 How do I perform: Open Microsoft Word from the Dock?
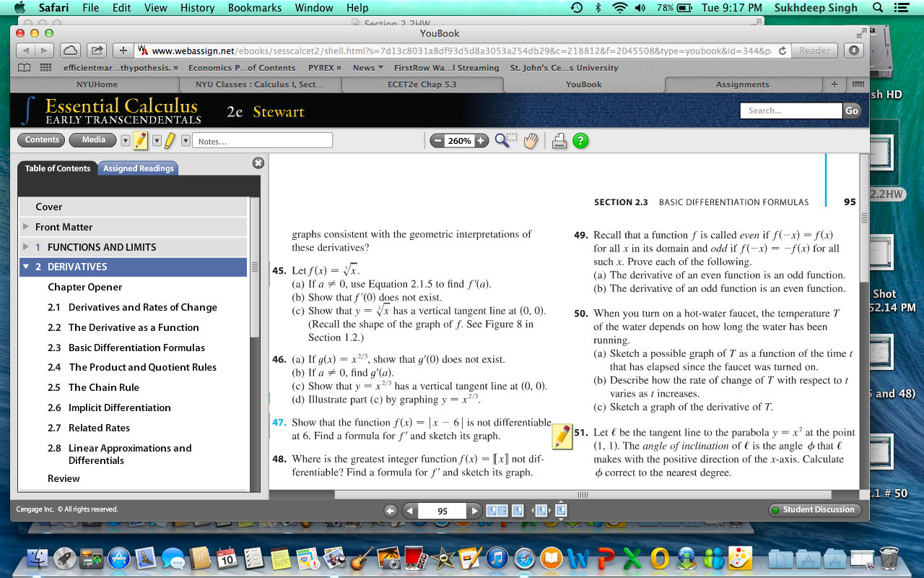580,558
